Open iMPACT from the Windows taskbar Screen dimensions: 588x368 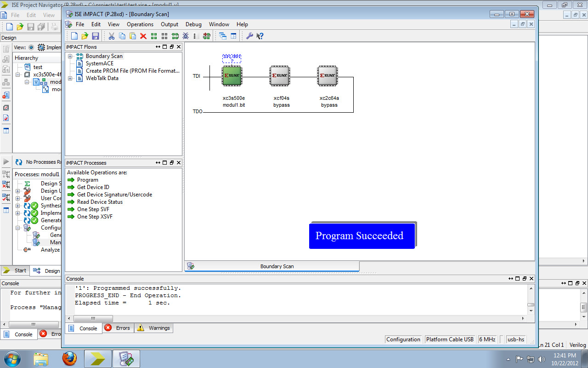125,358
